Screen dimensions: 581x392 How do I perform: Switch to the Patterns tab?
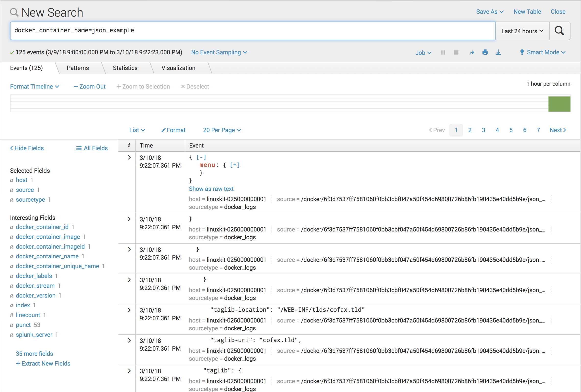78,68
